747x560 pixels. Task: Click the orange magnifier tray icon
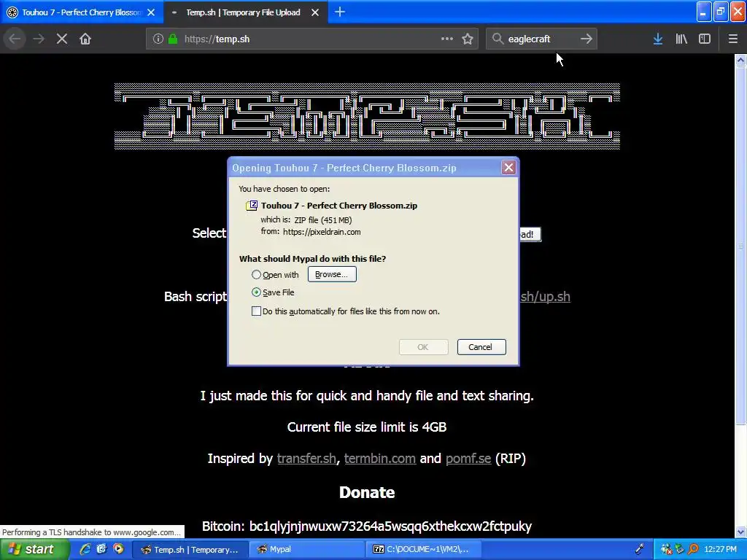[x=693, y=550]
